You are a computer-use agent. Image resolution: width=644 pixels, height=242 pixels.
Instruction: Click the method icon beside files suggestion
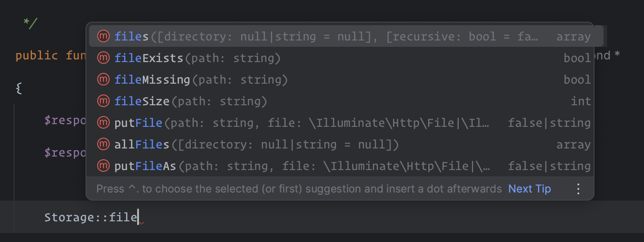103,36
